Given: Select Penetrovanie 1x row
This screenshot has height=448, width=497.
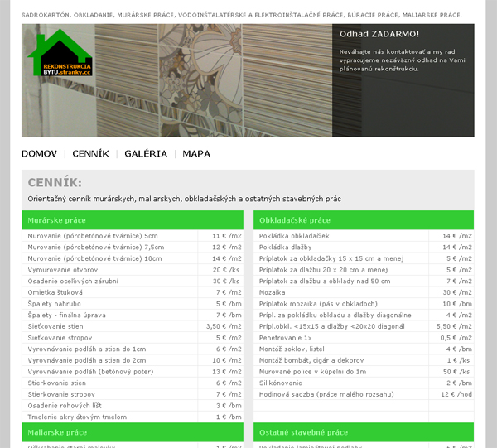Looking at the screenshot, I should (x=364, y=338).
